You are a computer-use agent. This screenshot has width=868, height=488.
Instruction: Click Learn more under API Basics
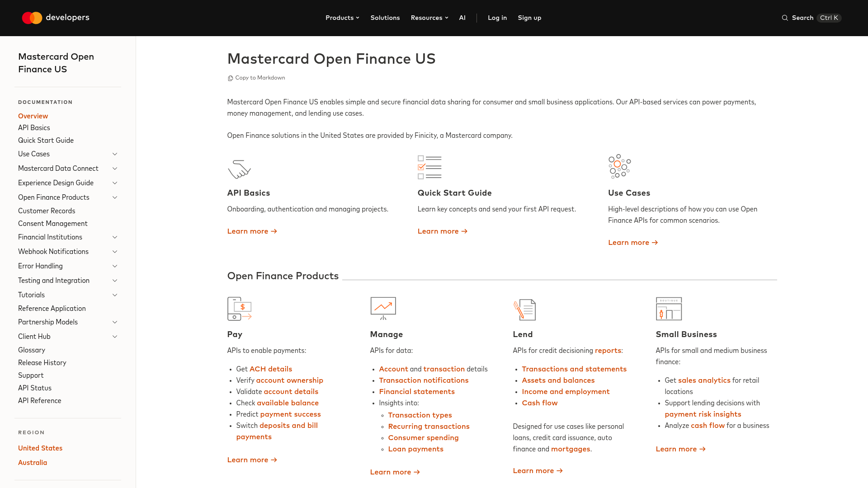pos(252,231)
